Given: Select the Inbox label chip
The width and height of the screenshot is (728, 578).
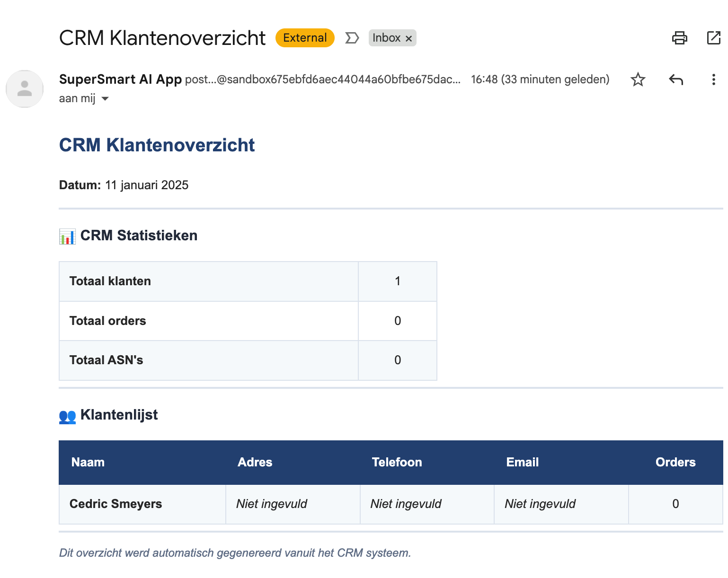Looking at the screenshot, I should (388, 38).
